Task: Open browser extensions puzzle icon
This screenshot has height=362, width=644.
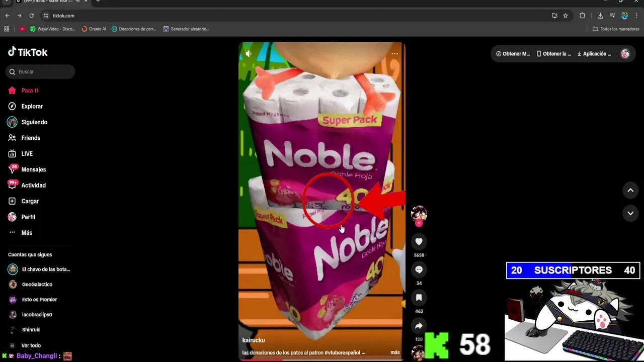Action: [583, 16]
